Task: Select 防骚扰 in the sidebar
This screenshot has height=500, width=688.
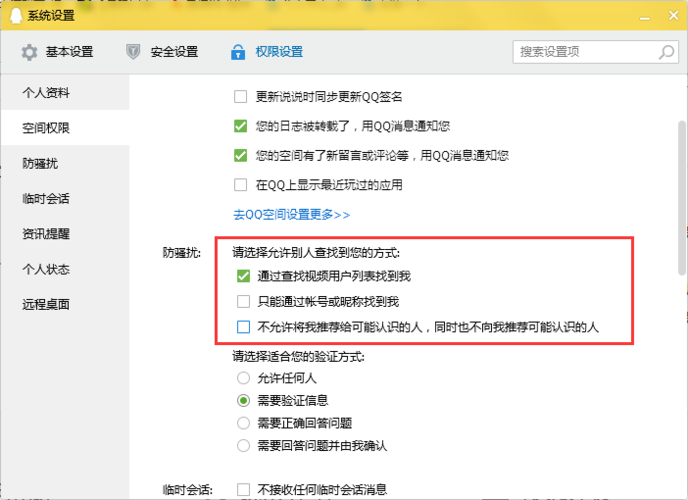Action: [x=65, y=163]
